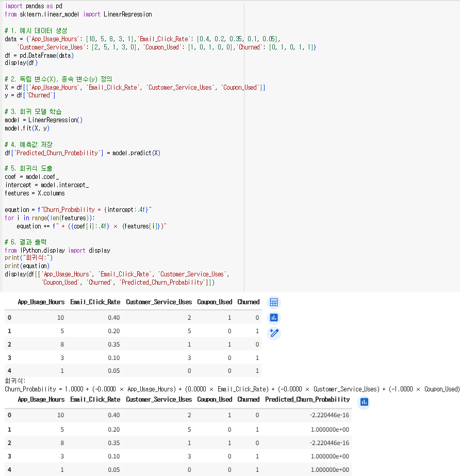Image resolution: width=460 pixels, height=476 pixels.
Task: Click the row index 4 of first table
Action: 9,371
